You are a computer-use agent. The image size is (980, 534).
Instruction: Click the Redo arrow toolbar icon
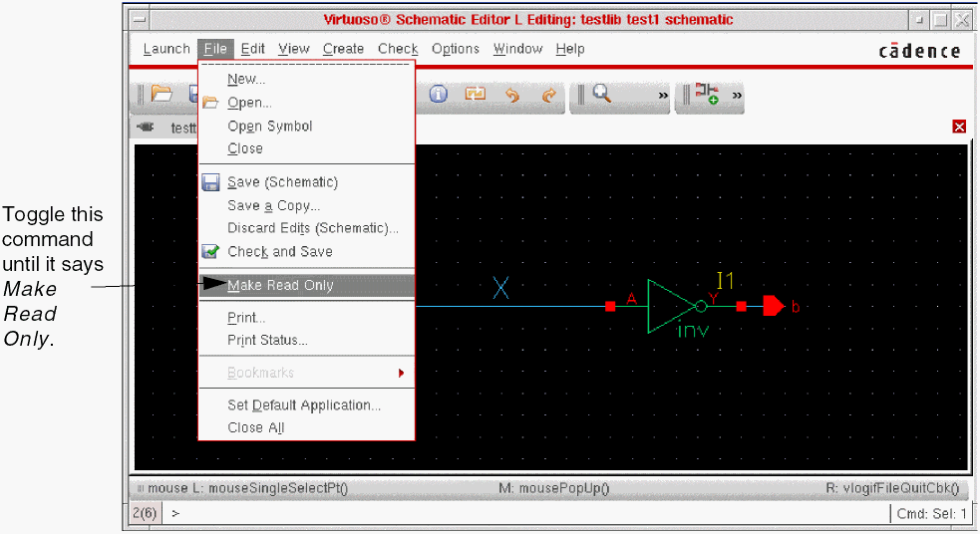coord(548,95)
